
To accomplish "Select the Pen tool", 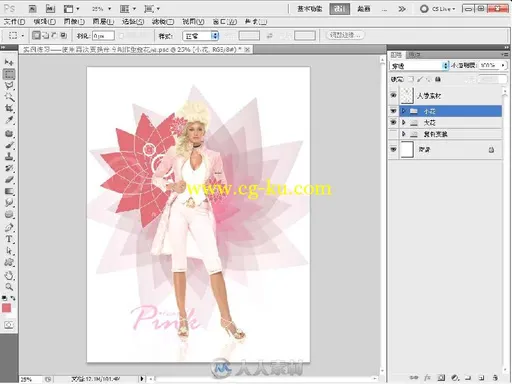I will (9, 228).
